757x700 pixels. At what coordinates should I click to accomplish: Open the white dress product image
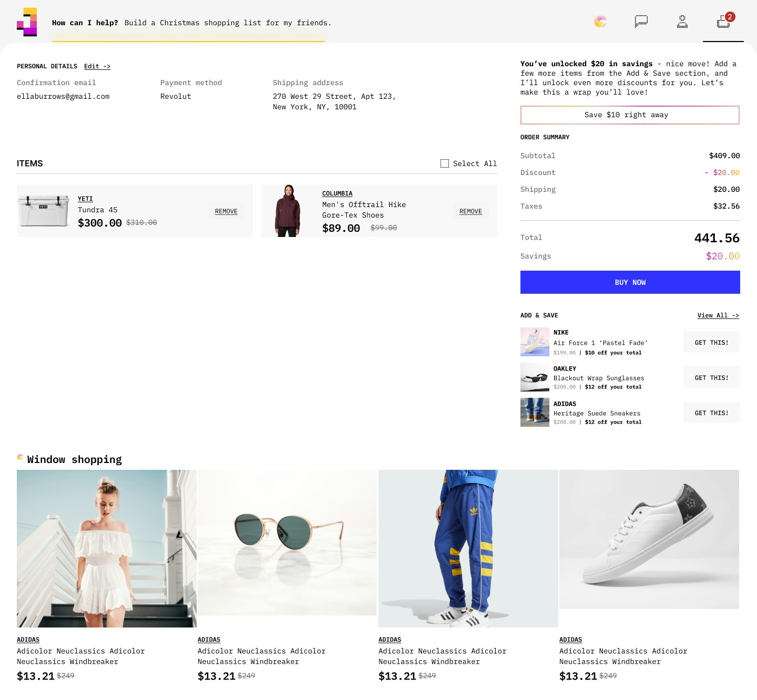107,548
